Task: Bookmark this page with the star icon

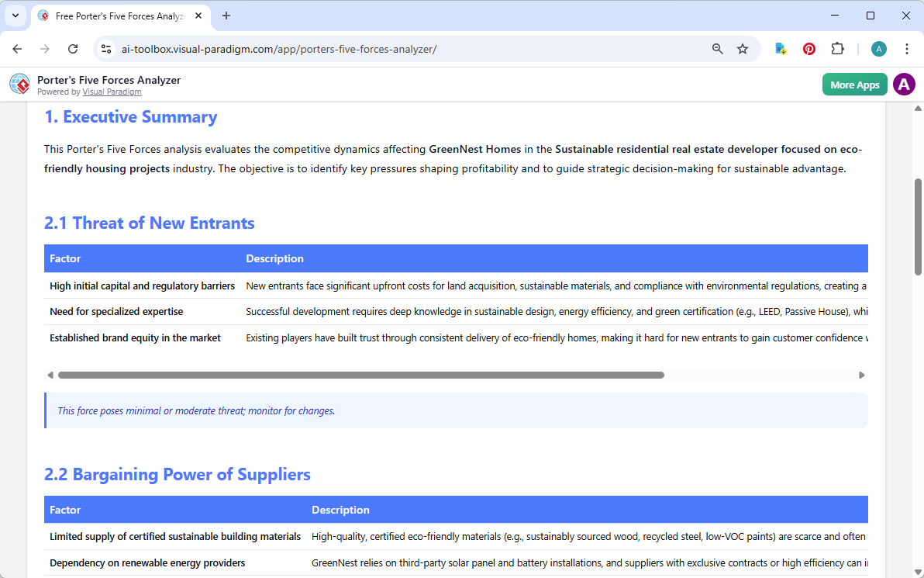Action: pyautogui.click(x=743, y=48)
